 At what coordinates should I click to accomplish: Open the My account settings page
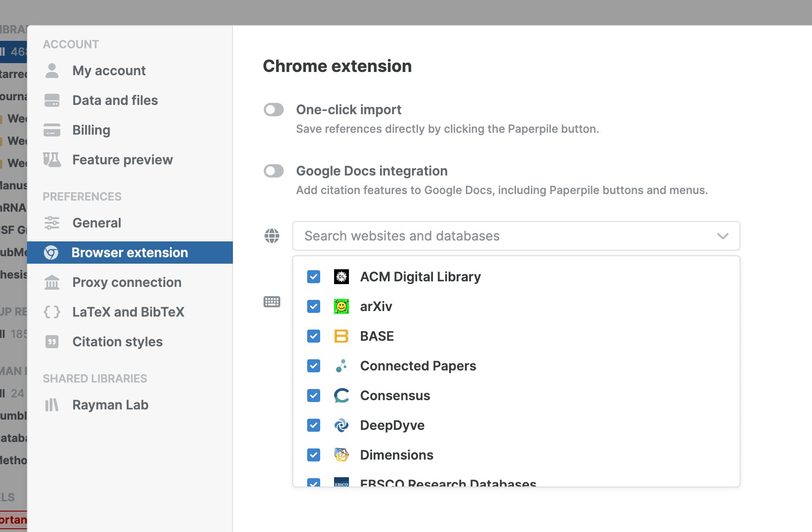(x=109, y=71)
